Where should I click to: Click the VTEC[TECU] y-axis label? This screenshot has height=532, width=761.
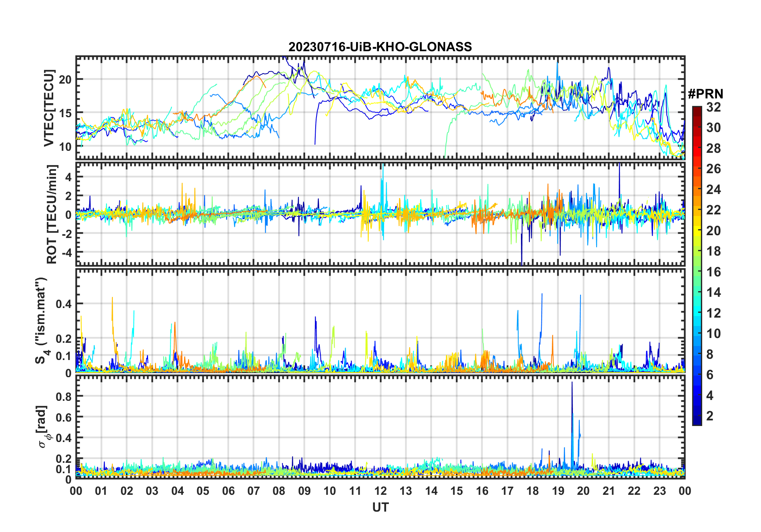(49, 108)
